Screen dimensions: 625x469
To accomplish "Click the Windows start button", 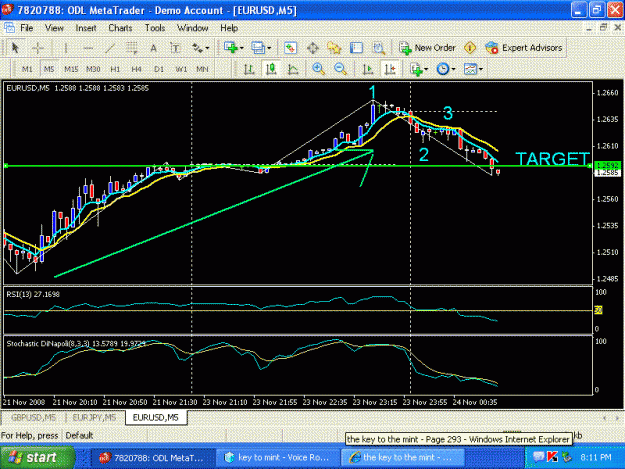I will tap(37, 457).
